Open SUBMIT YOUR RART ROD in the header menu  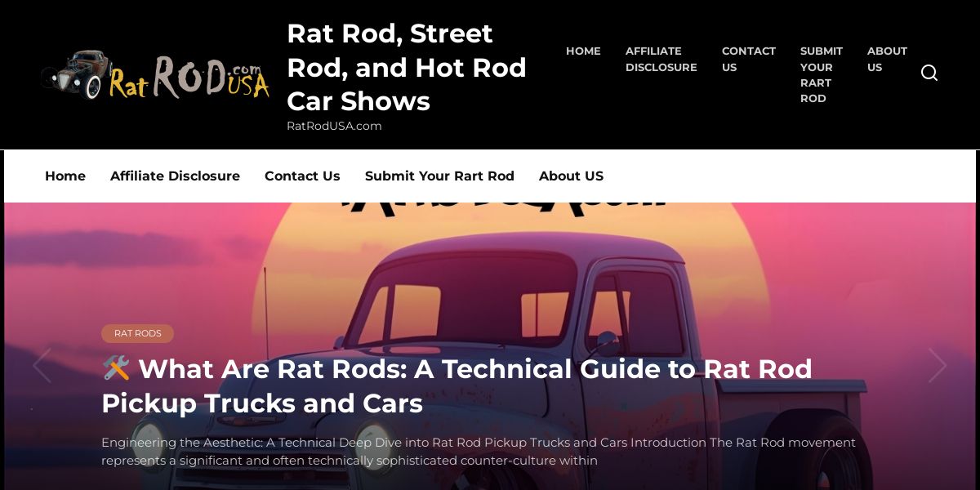(x=822, y=74)
